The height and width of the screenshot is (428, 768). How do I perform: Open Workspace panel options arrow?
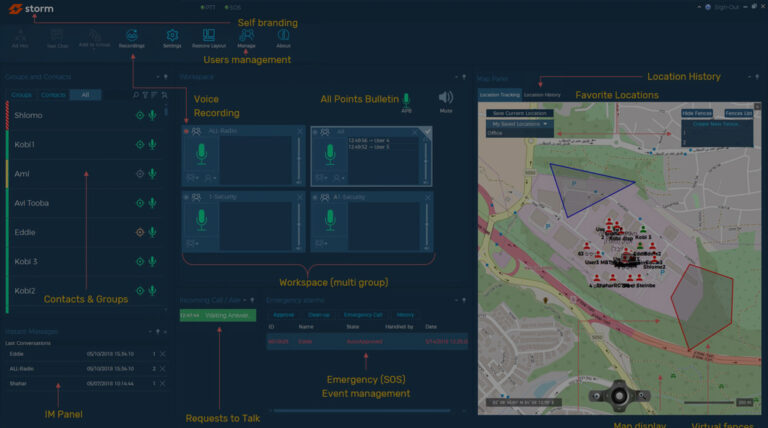tap(456, 77)
